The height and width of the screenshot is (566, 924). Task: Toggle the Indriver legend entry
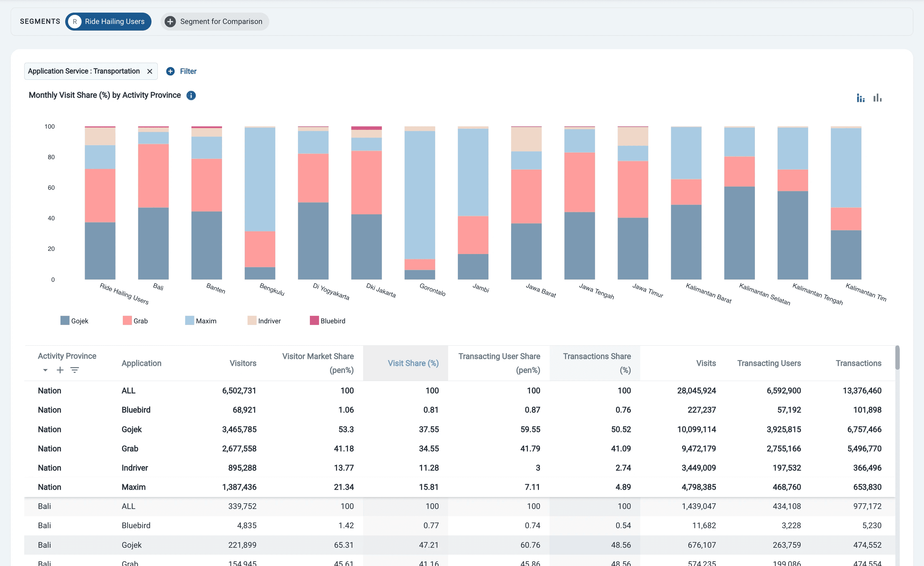click(x=264, y=321)
